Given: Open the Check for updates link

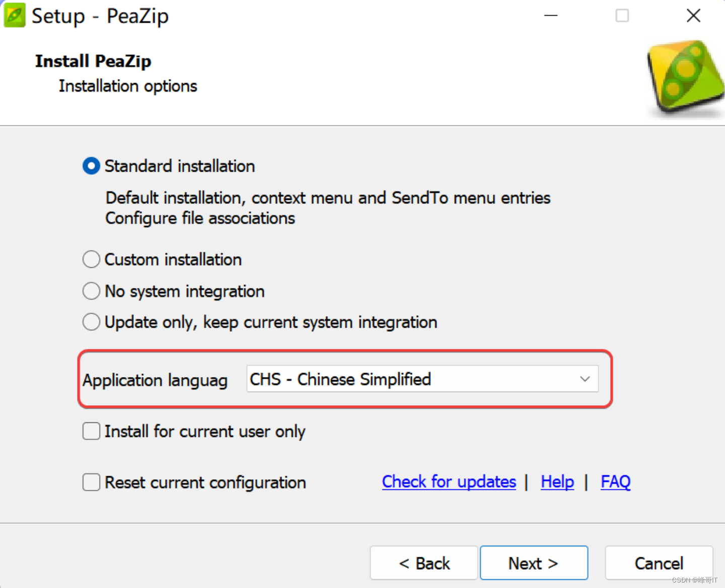Looking at the screenshot, I should pyautogui.click(x=449, y=482).
